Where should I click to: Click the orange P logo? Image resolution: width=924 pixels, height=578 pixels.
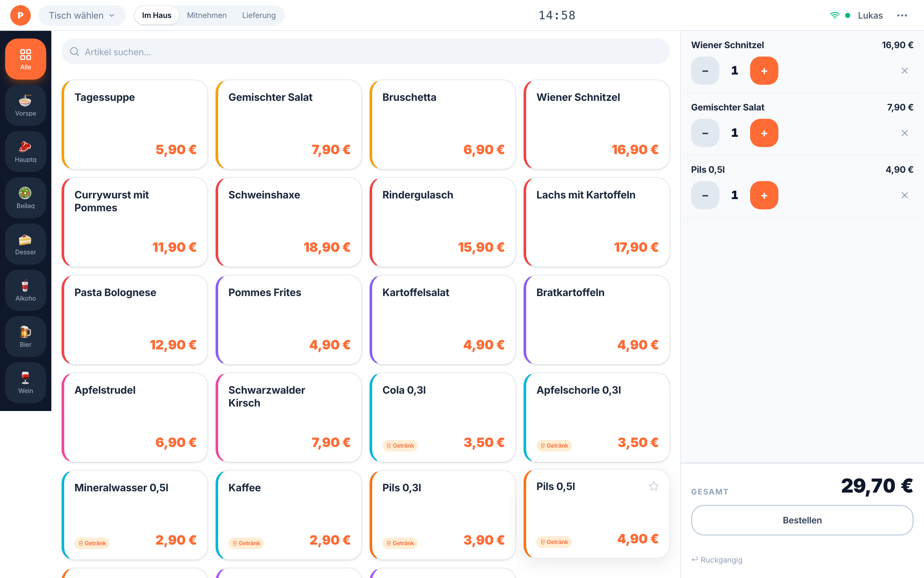[x=21, y=15]
